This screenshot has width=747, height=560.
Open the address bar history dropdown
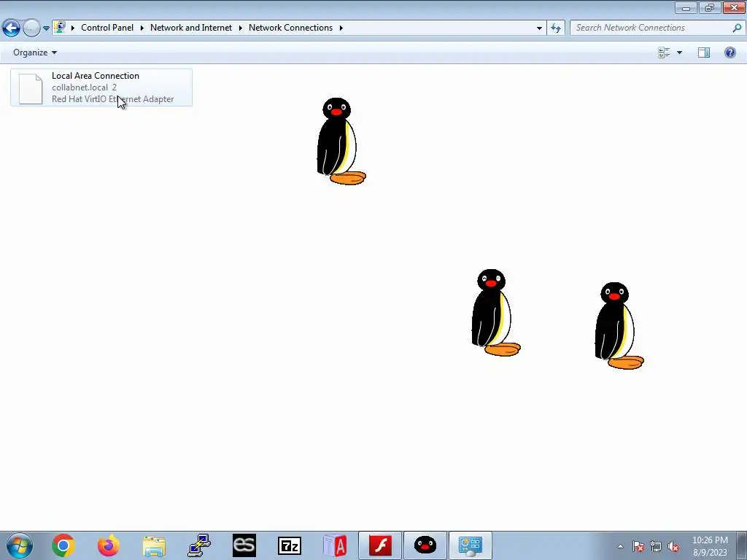tap(539, 28)
